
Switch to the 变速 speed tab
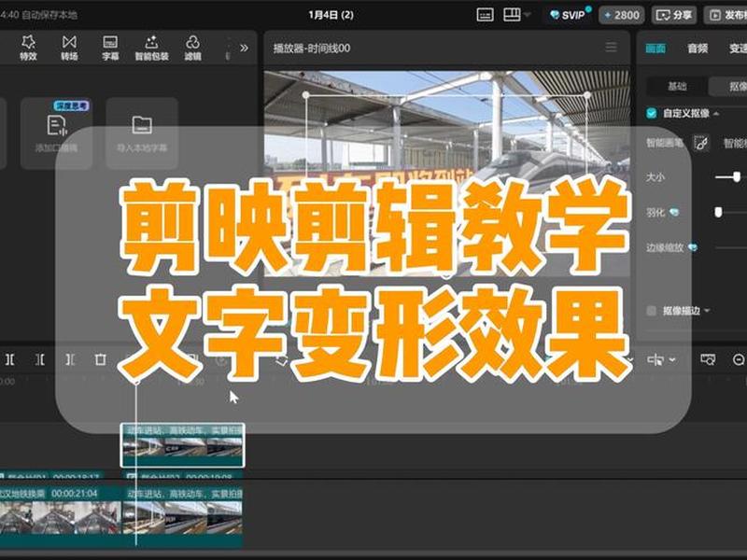738,49
